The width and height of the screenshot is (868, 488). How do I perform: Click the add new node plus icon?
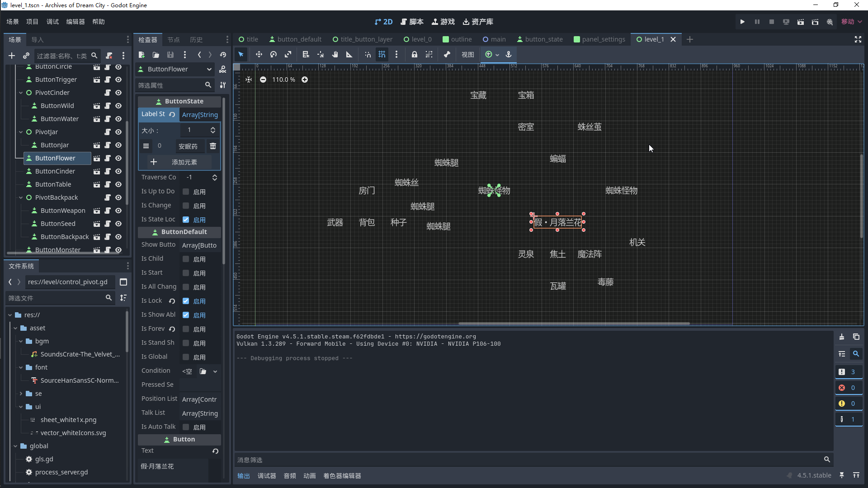pyautogui.click(x=12, y=56)
